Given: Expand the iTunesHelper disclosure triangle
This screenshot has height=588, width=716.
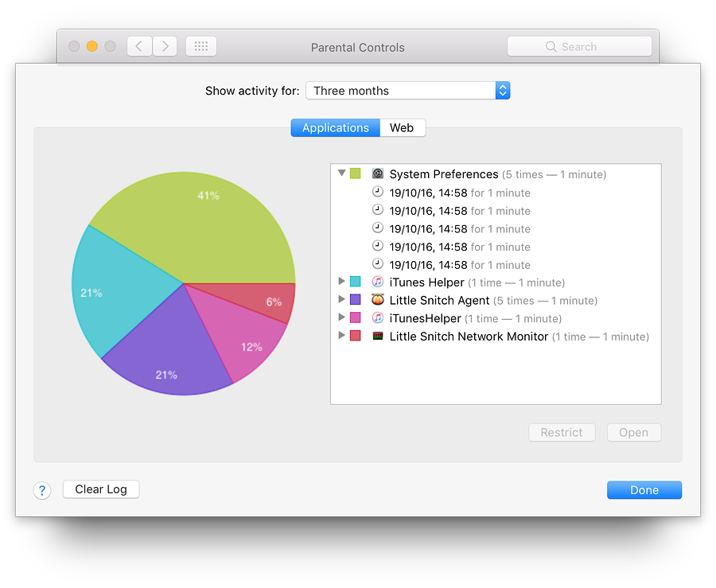Looking at the screenshot, I should pyautogui.click(x=341, y=317).
